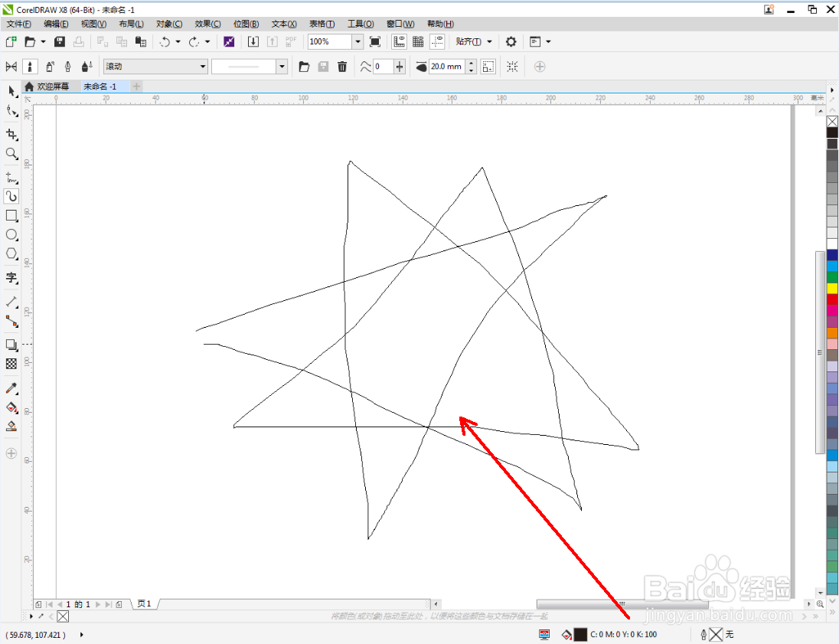Save the document with the floppy icon
Image resolution: width=839 pixels, height=644 pixels.
tap(60, 42)
